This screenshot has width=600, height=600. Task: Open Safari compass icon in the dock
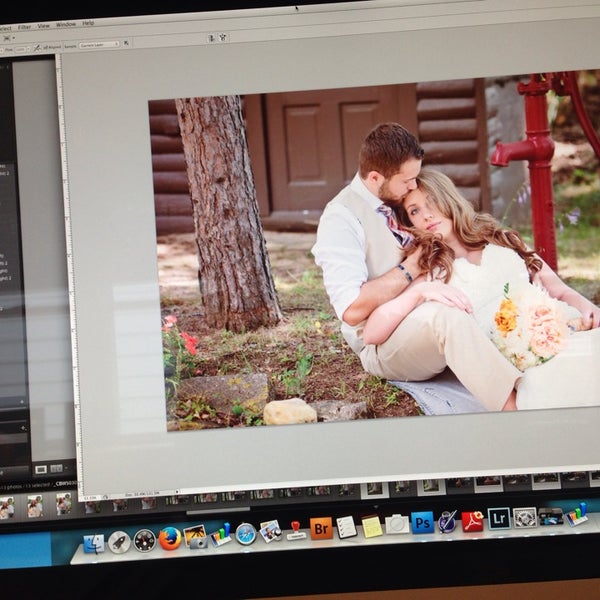coord(246,533)
